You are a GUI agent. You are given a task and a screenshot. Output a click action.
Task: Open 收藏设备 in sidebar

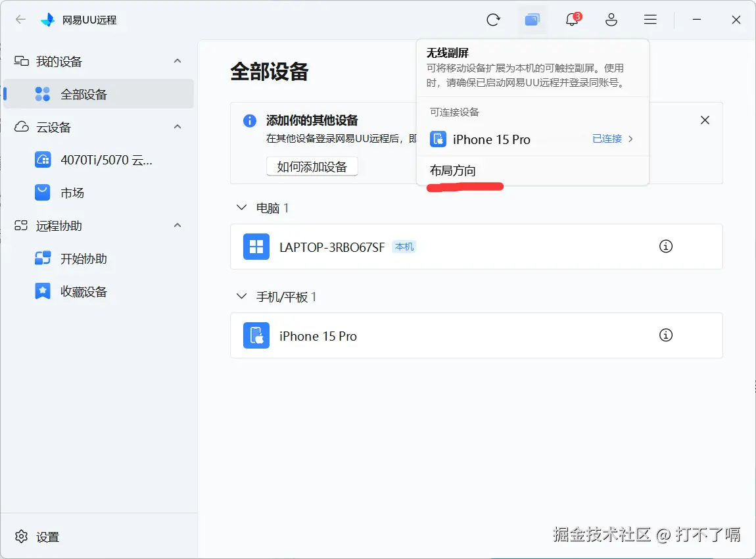(99, 291)
